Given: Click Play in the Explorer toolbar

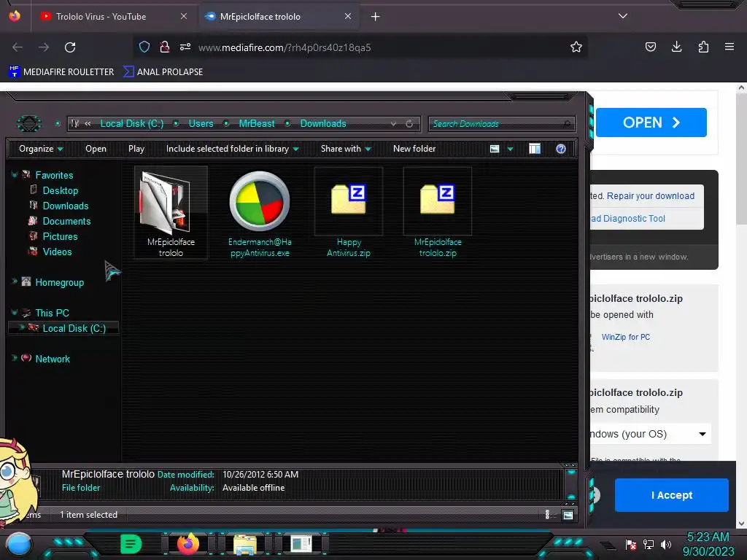Looking at the screenshot, I should point(136,149).
